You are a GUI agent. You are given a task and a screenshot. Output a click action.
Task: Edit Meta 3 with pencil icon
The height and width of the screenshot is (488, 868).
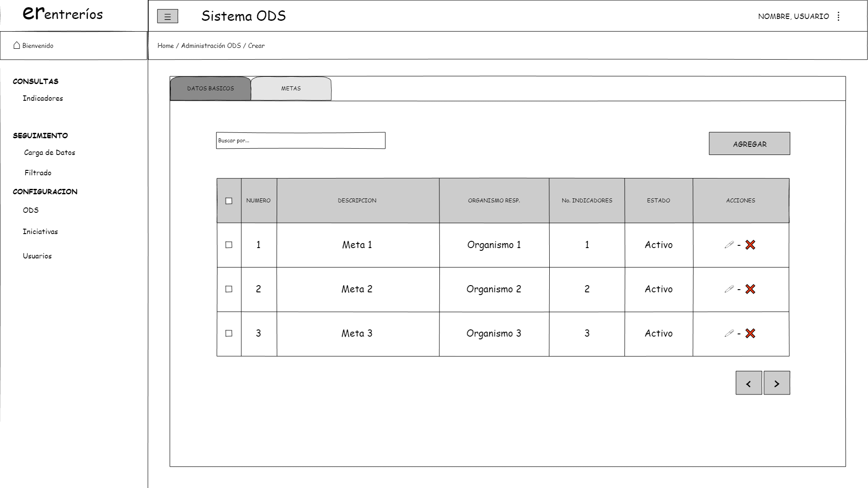point(729,333)
